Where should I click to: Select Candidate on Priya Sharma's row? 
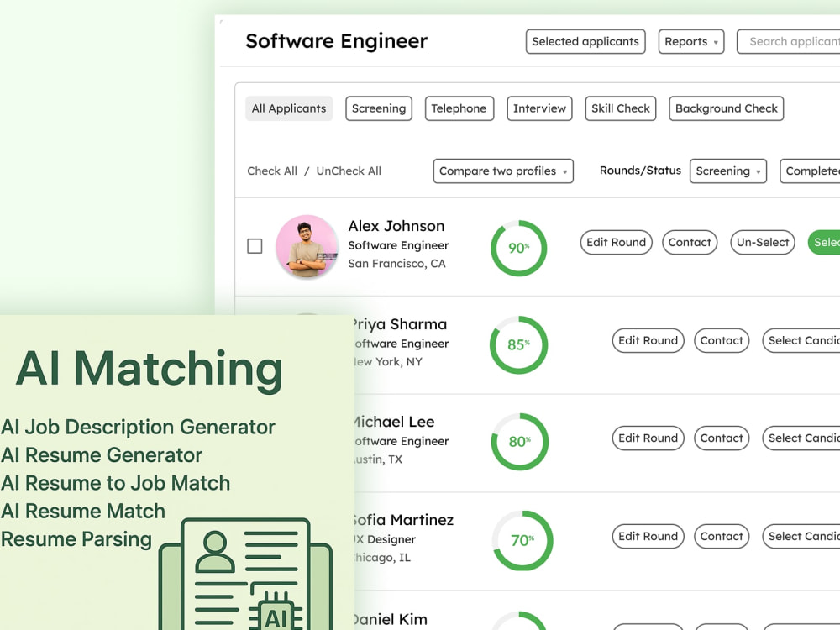(x=801, y=341)
